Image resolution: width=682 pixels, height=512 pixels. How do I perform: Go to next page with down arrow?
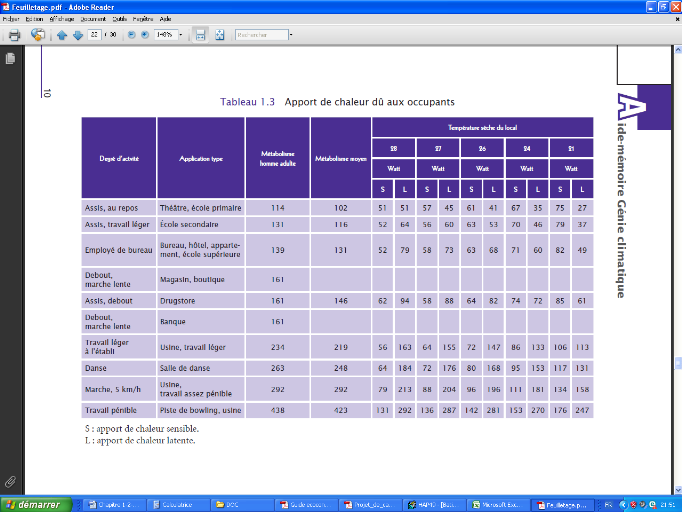[x=78, y=35]
